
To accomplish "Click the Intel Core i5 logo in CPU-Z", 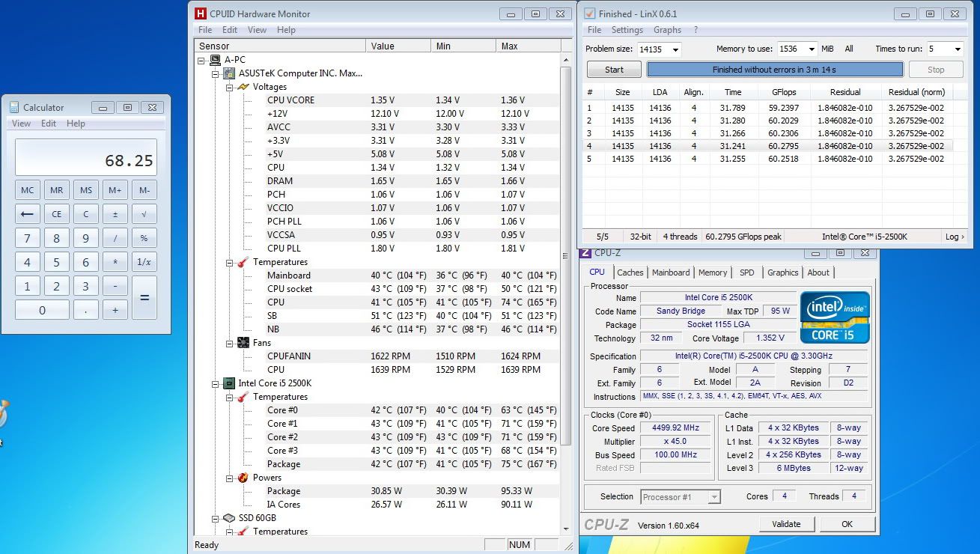I will (x=835, y=317).
